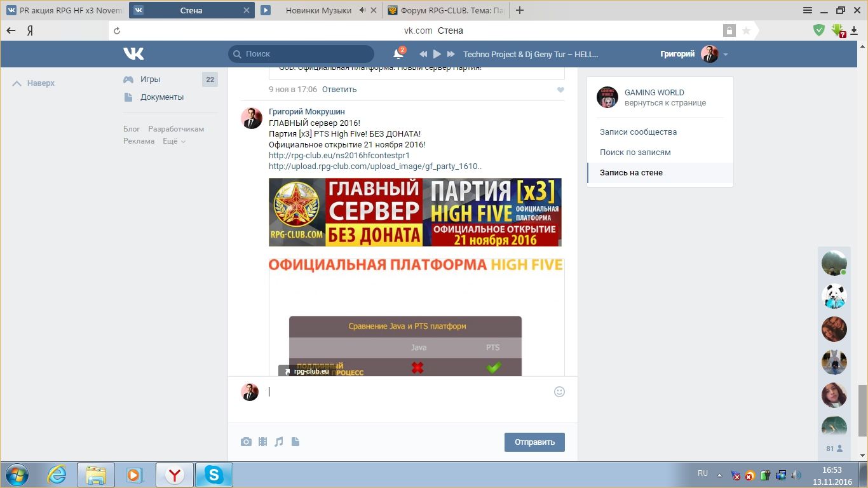
Task: Attach audio with the music note icon
Action: 278,442
